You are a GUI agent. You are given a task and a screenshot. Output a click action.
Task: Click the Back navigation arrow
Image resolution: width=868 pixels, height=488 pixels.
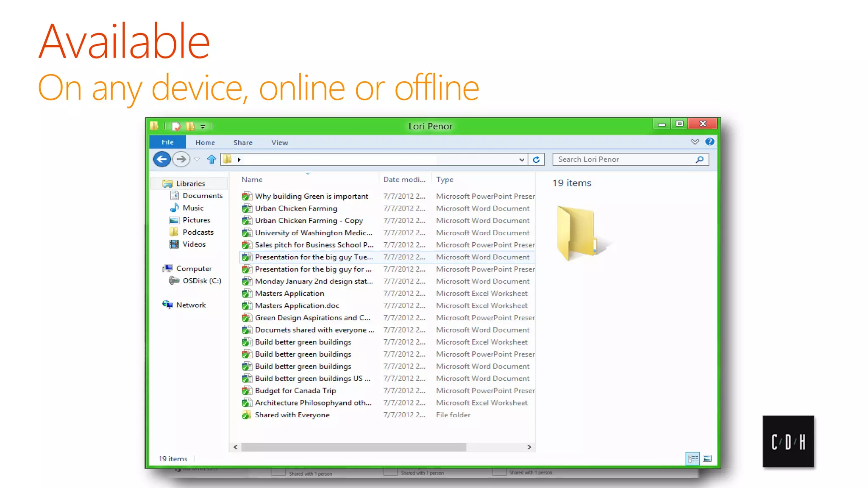[x=161, y=159]
